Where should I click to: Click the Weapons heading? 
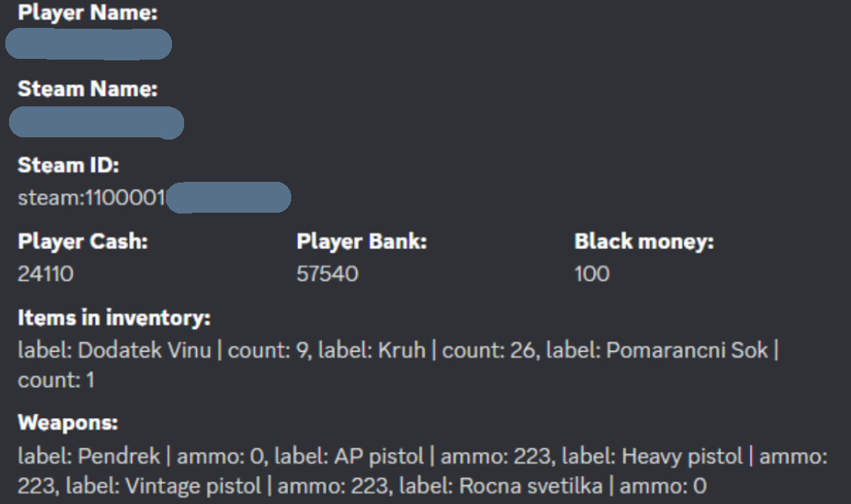[x=68, y=423]
